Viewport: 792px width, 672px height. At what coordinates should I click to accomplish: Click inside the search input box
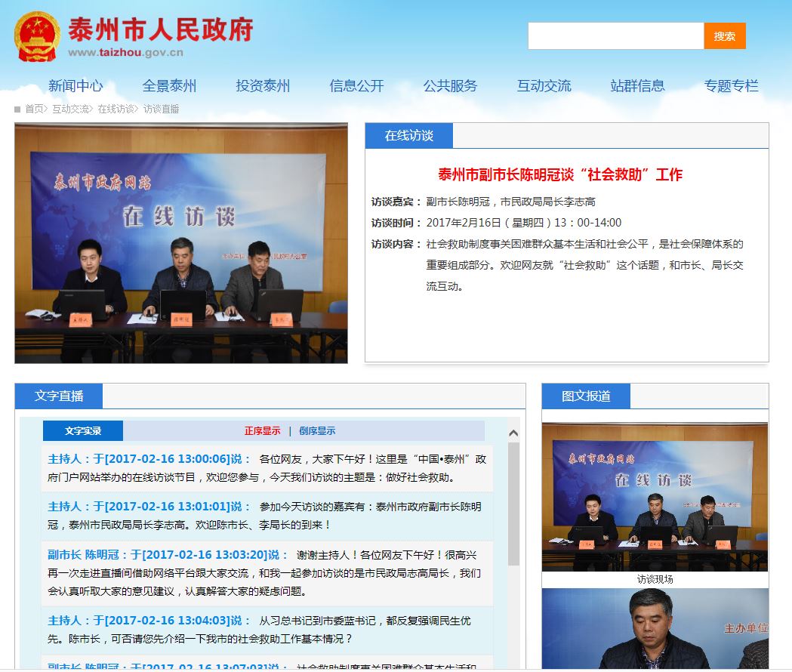point(615,35)
